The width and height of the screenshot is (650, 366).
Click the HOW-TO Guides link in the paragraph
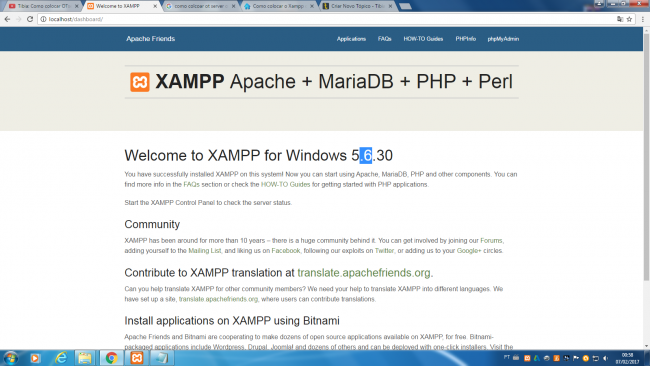point(285,184)
